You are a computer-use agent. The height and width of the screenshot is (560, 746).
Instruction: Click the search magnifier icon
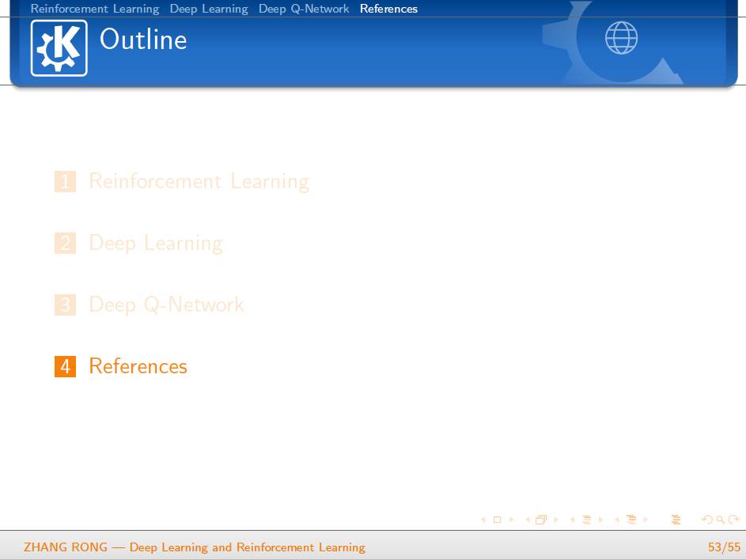point(721,520)
